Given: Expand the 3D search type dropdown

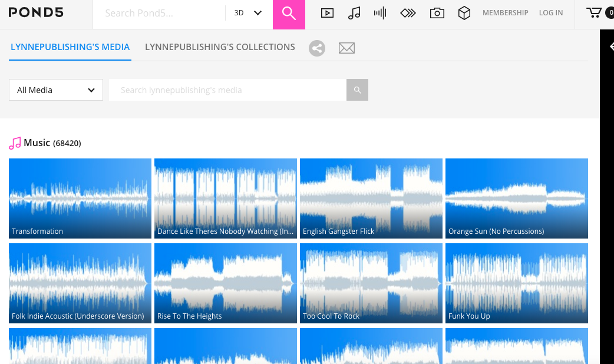Looking at the screenshot, I should pyautogui.click(x=248, y=13).
